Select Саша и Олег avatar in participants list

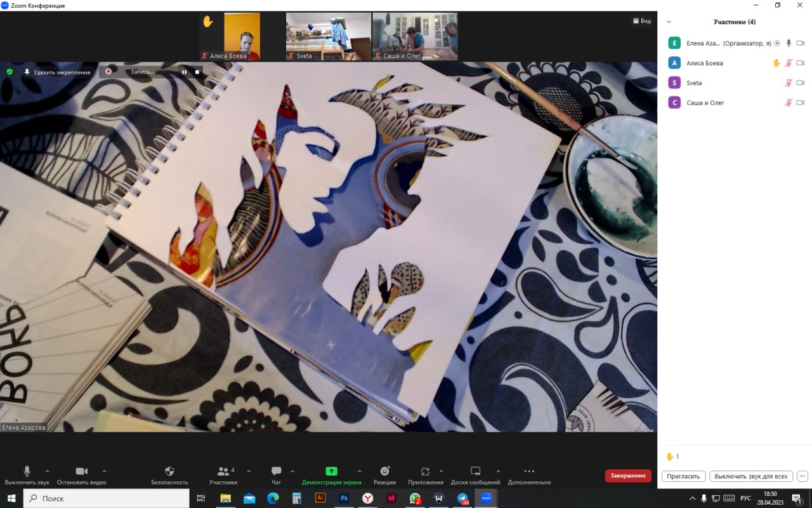point(674,102)
